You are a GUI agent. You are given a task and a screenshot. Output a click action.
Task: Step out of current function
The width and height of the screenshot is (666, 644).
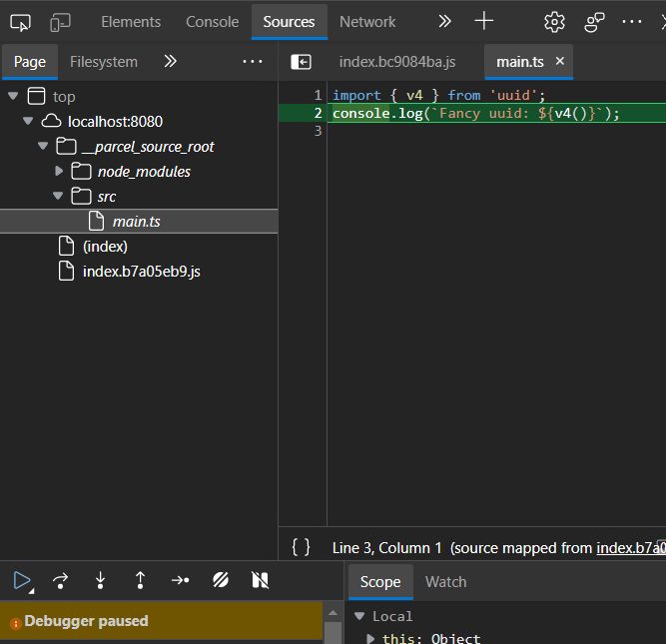pos(140,580)
